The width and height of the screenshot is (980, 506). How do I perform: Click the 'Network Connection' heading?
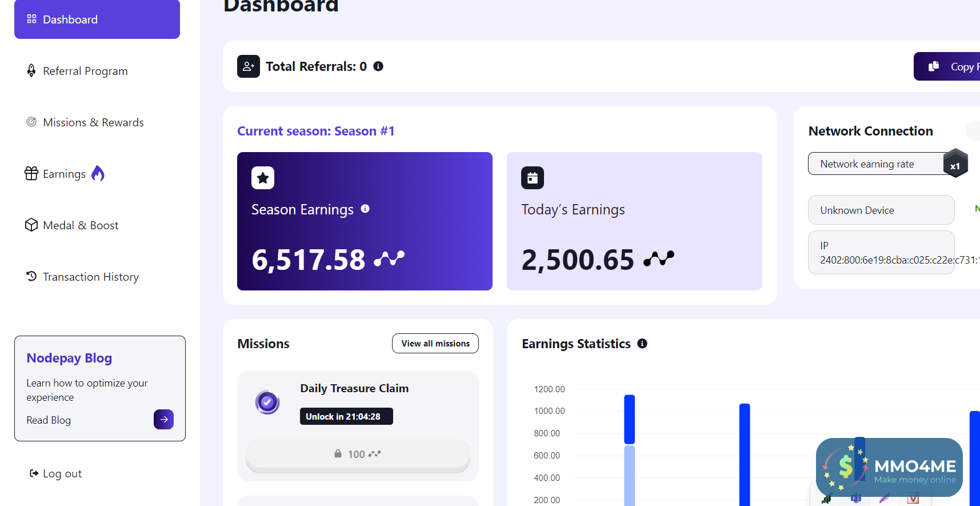(870, 131)
